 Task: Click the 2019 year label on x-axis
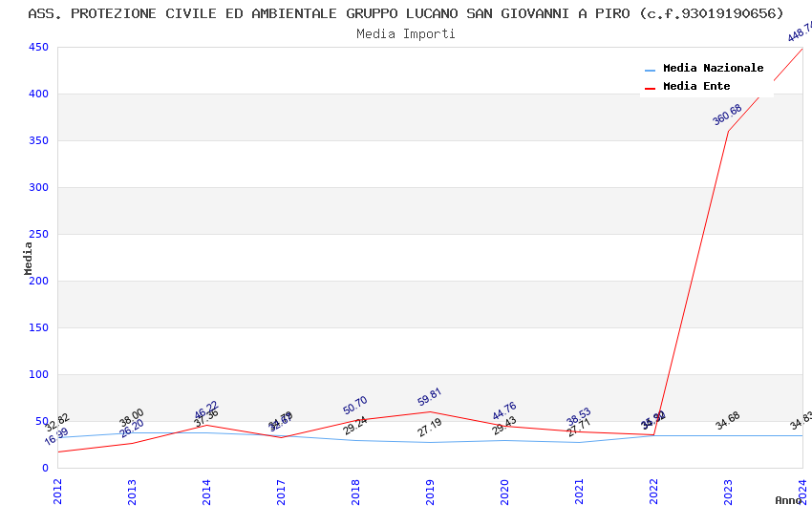[x=430, y=492]
